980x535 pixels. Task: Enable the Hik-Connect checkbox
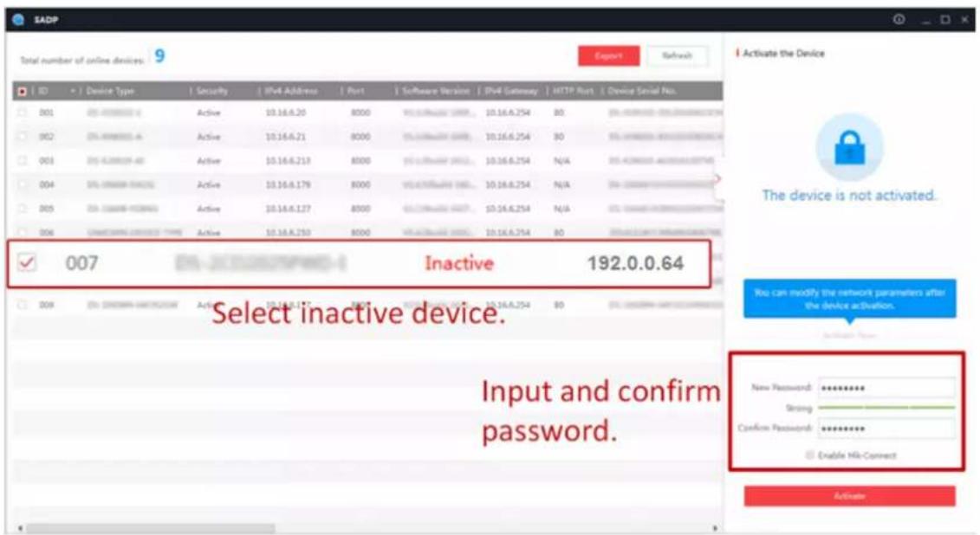810,455
